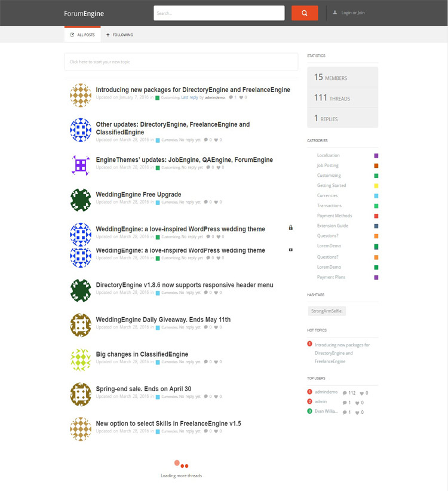The image size is (448, 491).
Task: Click in the header Search field
Action: [x=219, y=13]
